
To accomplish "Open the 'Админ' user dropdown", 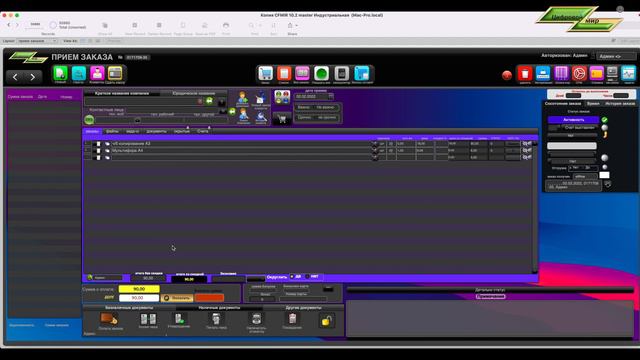I will 616,56.
